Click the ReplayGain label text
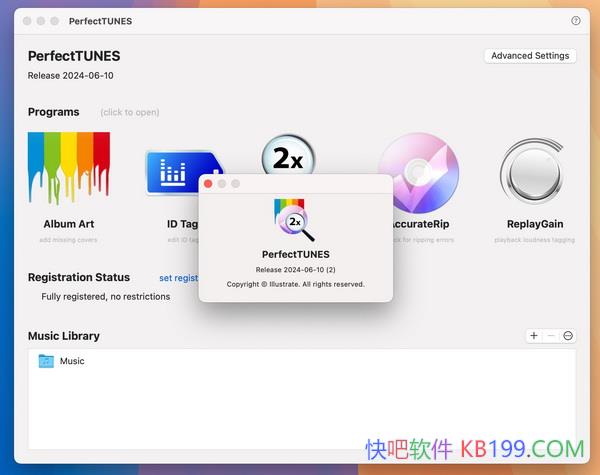 (534, 224)
